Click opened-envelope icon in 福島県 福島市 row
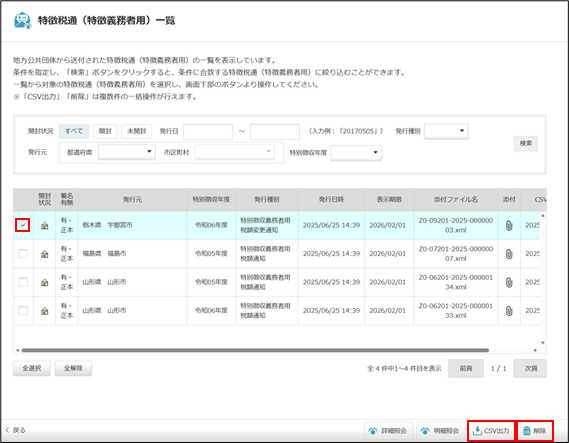This screenshot has height=443, width=569. (x=45, y=254)
